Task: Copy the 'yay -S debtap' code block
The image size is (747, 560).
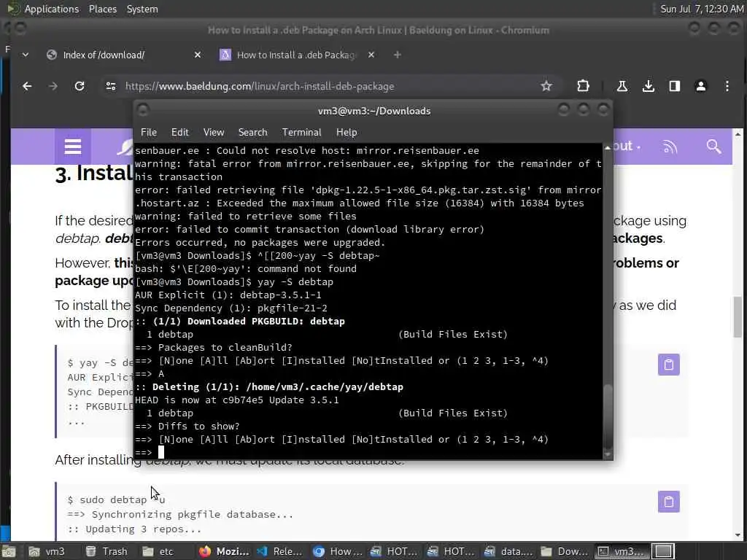Action: click(x=668, y=365)
